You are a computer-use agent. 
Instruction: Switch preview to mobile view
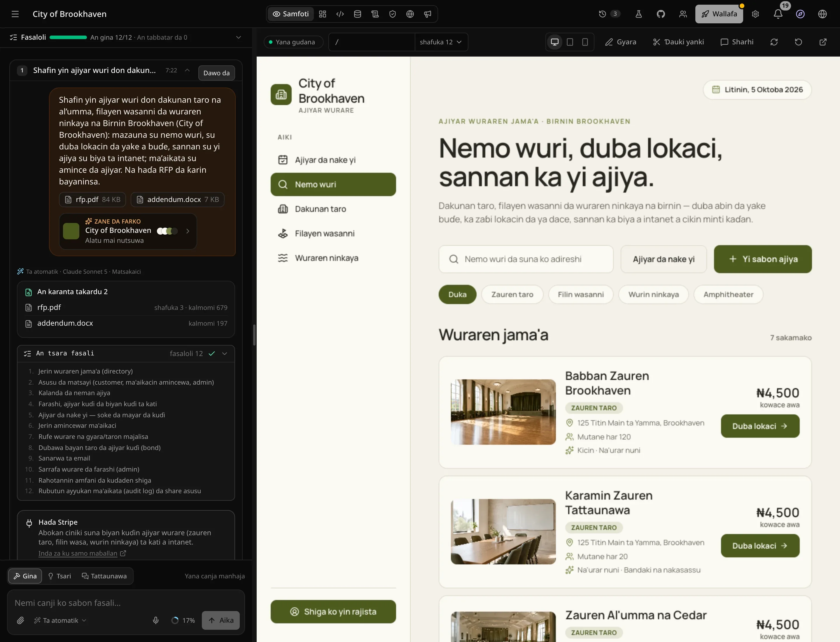pos(585,42)
